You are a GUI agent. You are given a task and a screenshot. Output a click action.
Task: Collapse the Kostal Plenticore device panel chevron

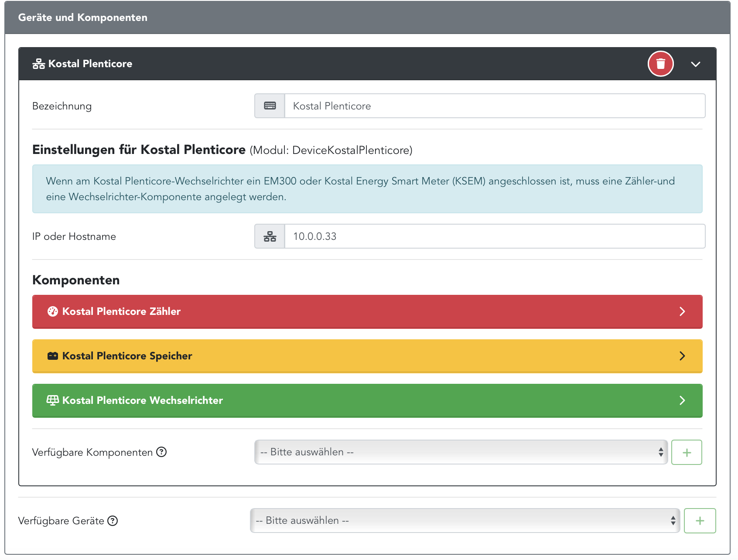click(x=695, y=64)
